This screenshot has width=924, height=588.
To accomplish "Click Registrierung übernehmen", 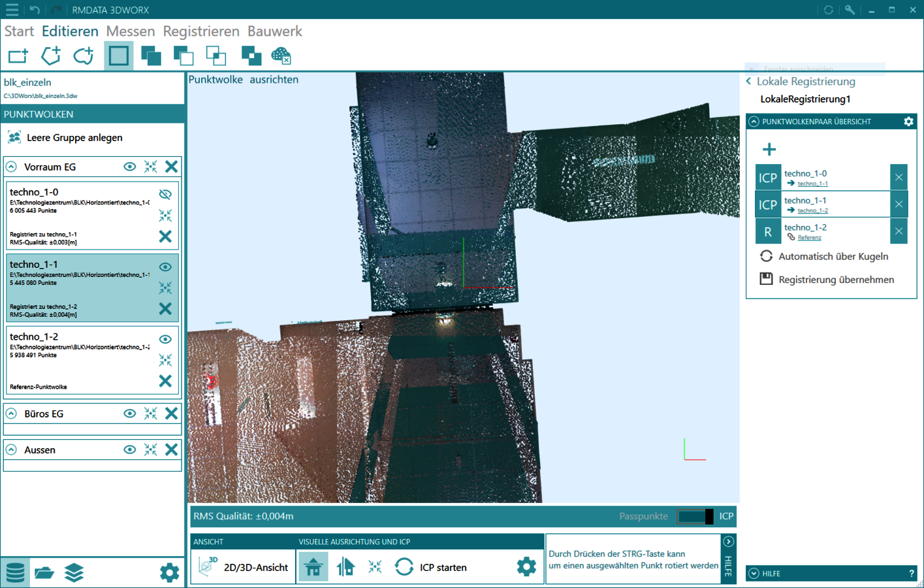I will point(836,280).
